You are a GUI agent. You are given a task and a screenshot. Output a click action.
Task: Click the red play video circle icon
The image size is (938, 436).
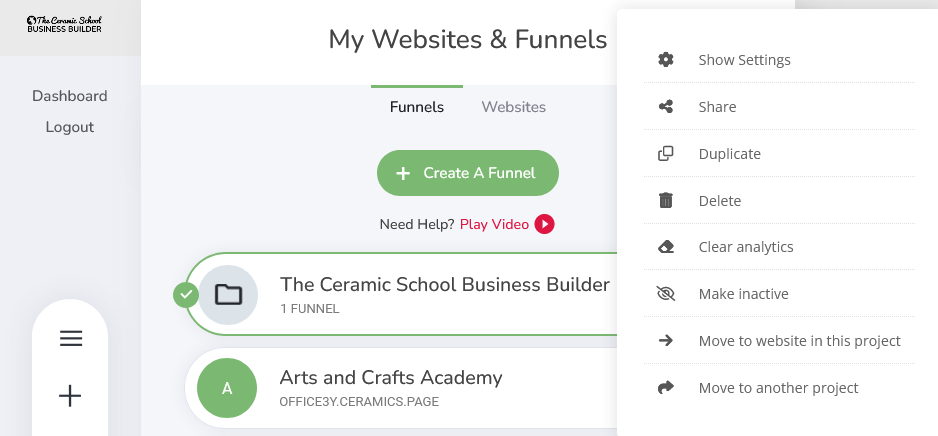[544, 224]
